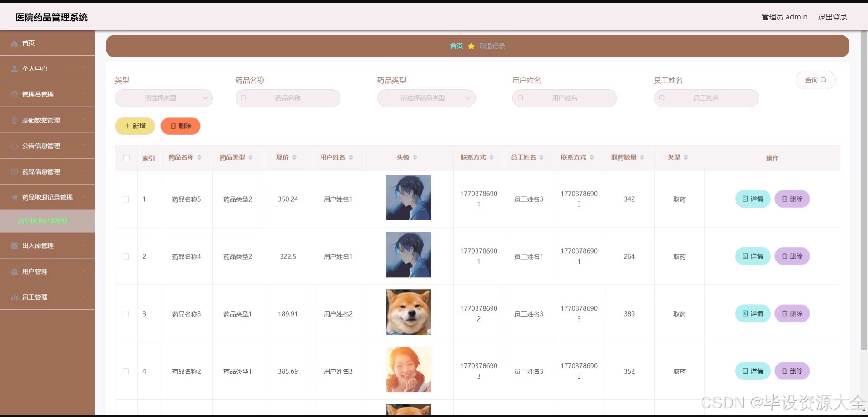Viewport: 868px width, 417px height.
Task: Sort table by 药品类型 column arrows
Action: [x=250, y=157]
